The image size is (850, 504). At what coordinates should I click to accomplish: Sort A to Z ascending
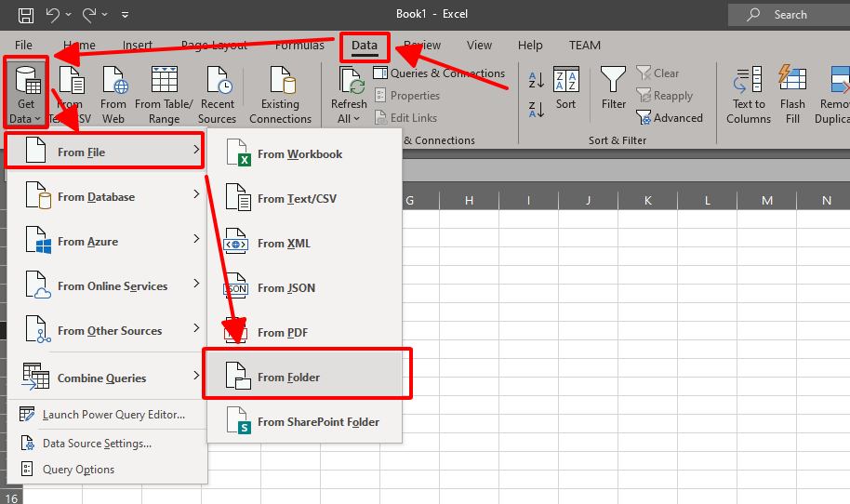536,80
